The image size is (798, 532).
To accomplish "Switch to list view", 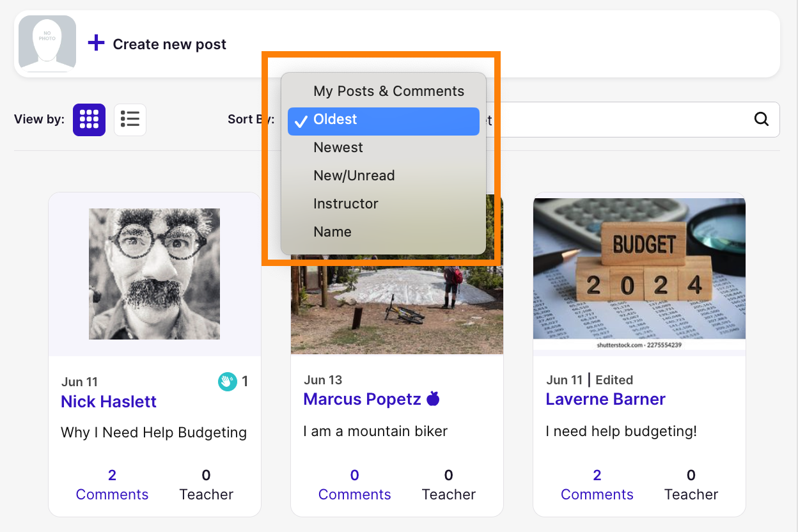I will 130,120.
